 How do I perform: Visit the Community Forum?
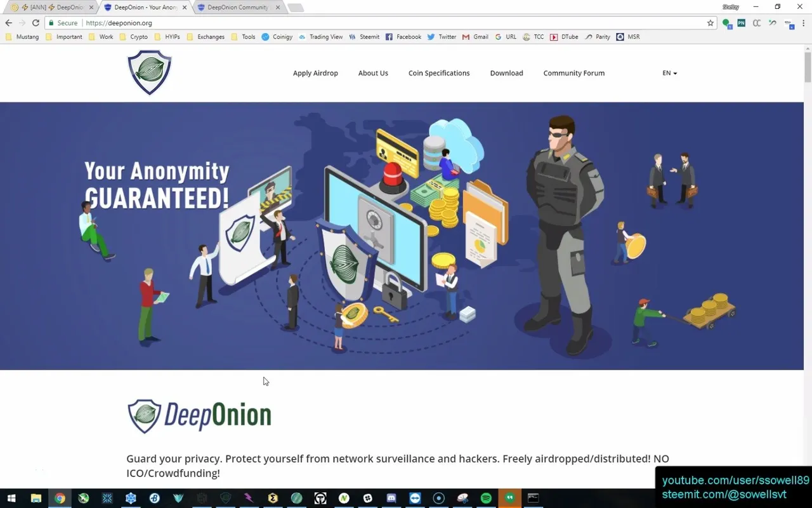pos(574,73)
